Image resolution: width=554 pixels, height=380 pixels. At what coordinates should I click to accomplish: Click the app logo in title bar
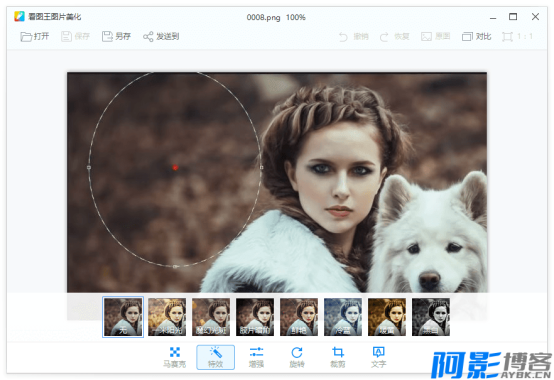(x=19, y=17)
